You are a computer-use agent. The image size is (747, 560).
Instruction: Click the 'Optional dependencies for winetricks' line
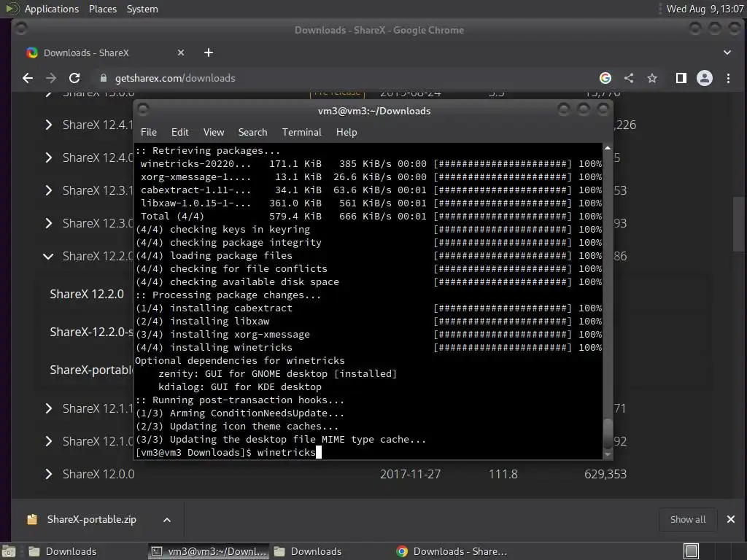click(239, 360)
